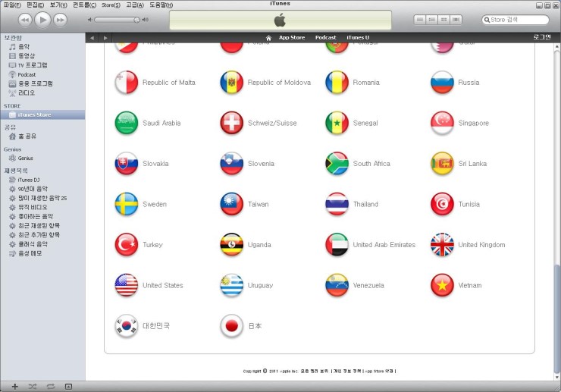561x392 pixels.
Task: Open the Store(S) menu
Action: (111, 5)
